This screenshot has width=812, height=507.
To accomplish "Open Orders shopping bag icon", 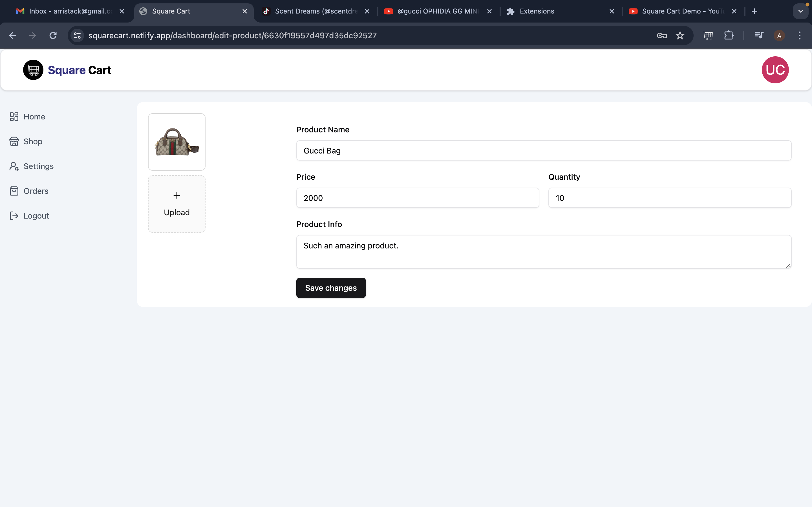I will (x=14, y=191).
